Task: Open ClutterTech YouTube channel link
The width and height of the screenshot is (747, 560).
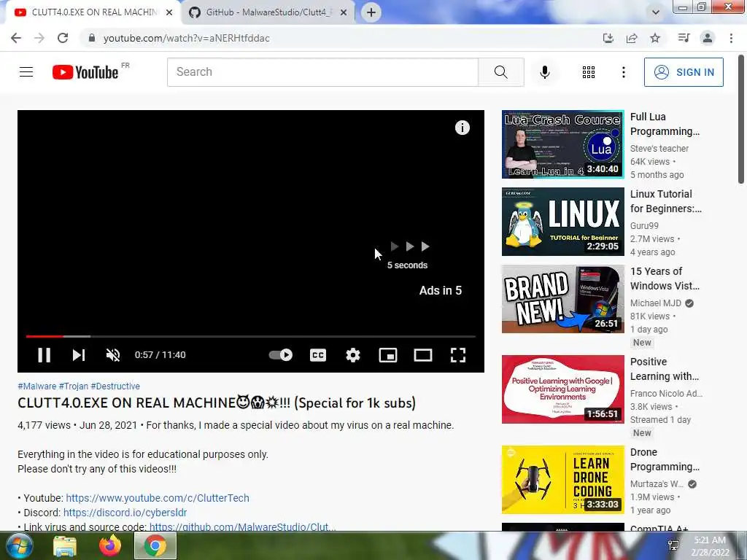Action: pyautogui.click(x=158, y=498)
